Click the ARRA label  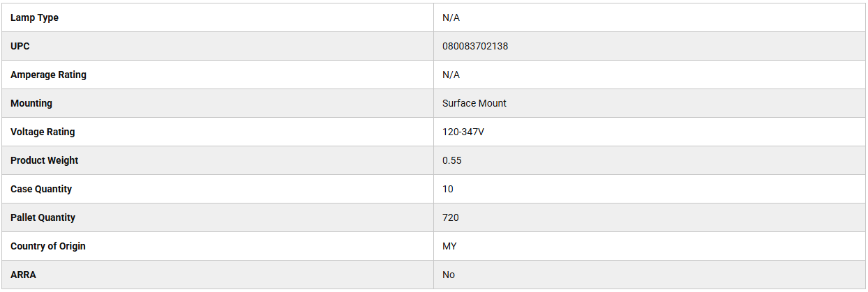[23, 275]
